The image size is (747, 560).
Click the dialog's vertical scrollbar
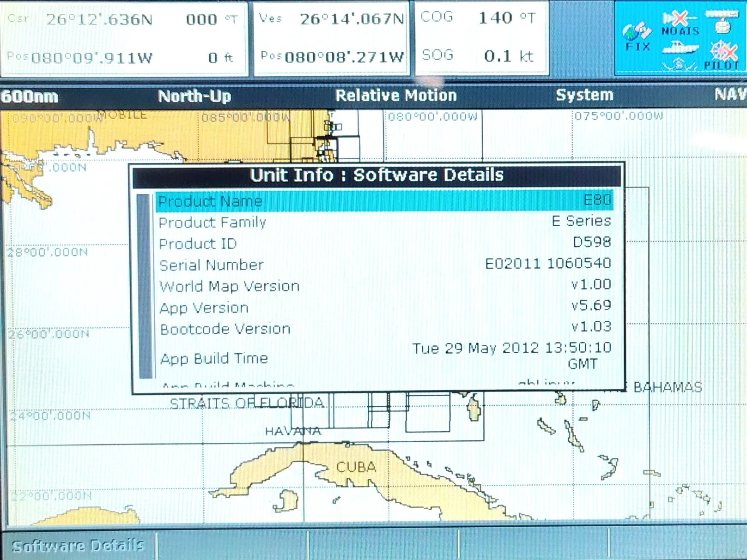[x=145, y=286]
